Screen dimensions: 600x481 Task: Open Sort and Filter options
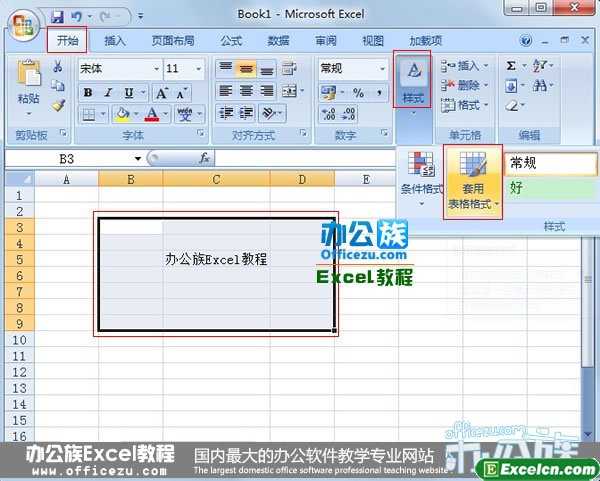pos(540,66)
